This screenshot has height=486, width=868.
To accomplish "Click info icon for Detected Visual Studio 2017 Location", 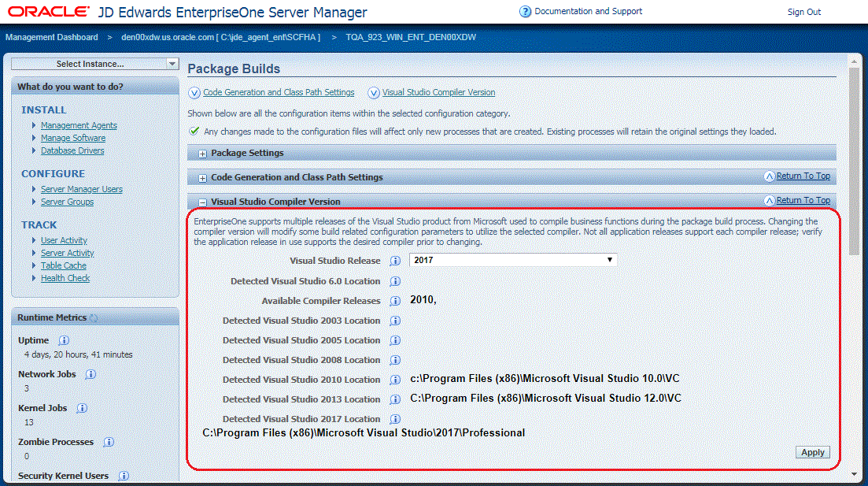I will point(395,419).
